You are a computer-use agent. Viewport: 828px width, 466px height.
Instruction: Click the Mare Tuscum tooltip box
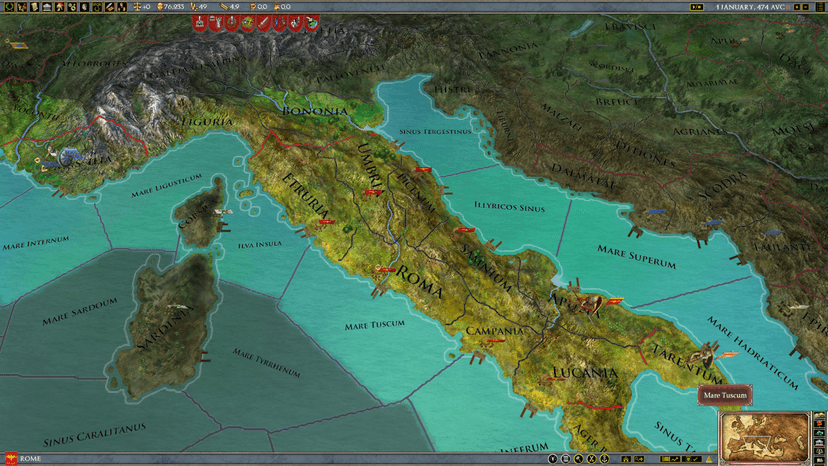[725, 395]
